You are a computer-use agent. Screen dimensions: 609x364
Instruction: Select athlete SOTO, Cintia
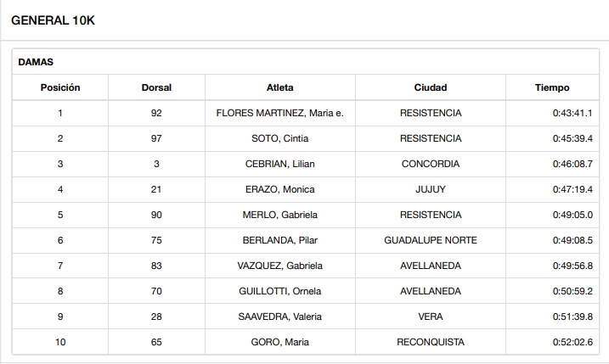279,138
